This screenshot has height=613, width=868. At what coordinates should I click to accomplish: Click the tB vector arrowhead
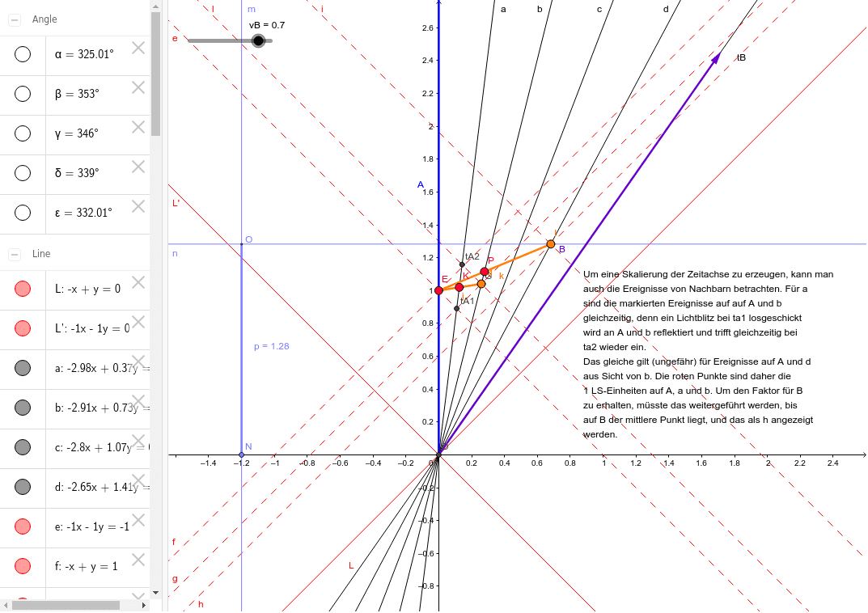coord(715,57)
